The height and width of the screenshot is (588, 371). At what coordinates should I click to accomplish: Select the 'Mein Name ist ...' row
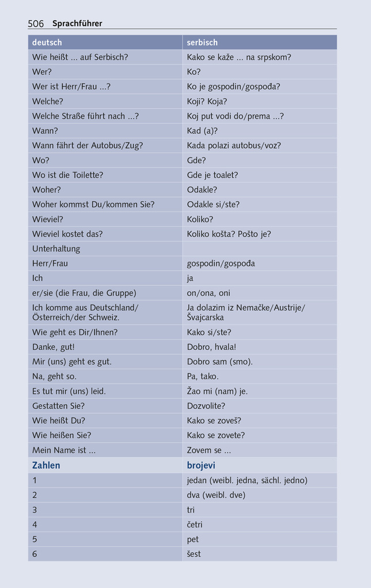64,450
